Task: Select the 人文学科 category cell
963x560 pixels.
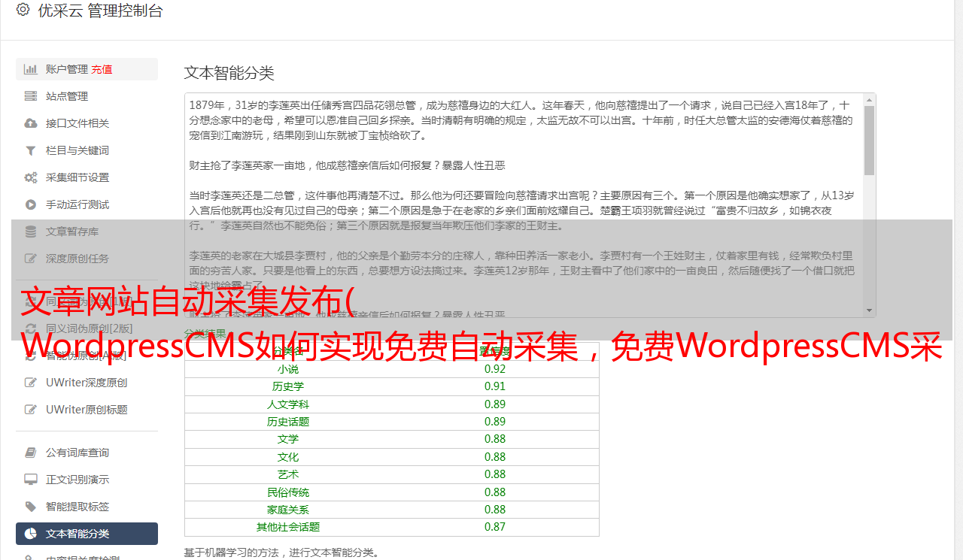Action: 288,404
